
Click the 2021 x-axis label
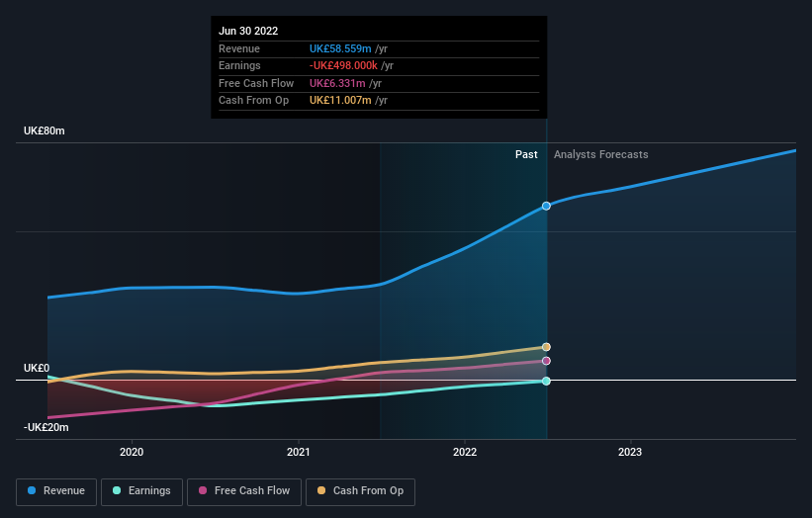point(299,452)
